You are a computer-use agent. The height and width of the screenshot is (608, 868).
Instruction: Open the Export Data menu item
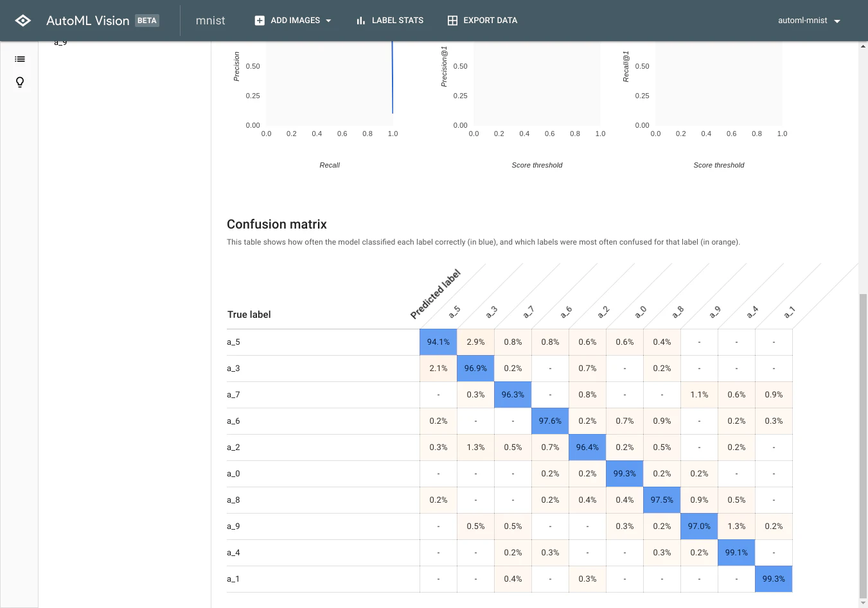(x=483, y=21)
